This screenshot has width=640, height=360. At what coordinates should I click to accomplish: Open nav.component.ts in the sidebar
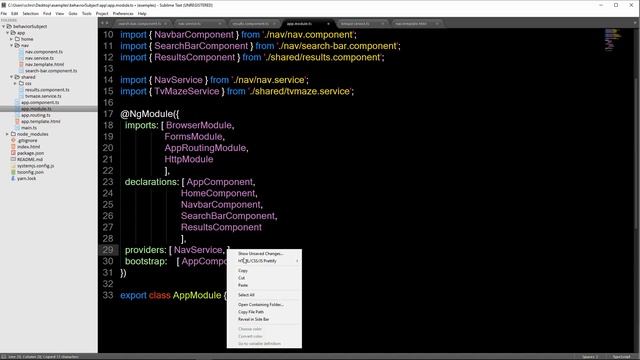tap(44, 52)
